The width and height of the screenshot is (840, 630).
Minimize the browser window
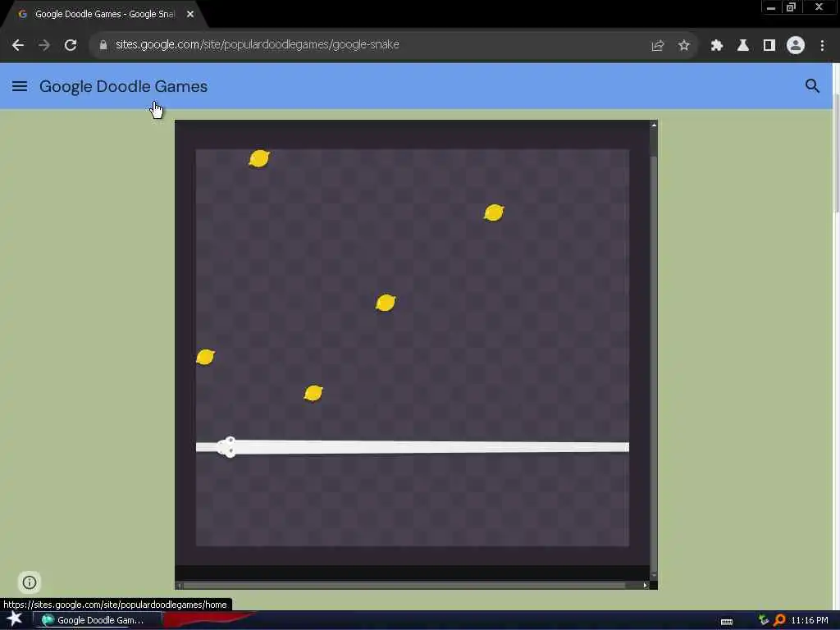pos(771,7)
